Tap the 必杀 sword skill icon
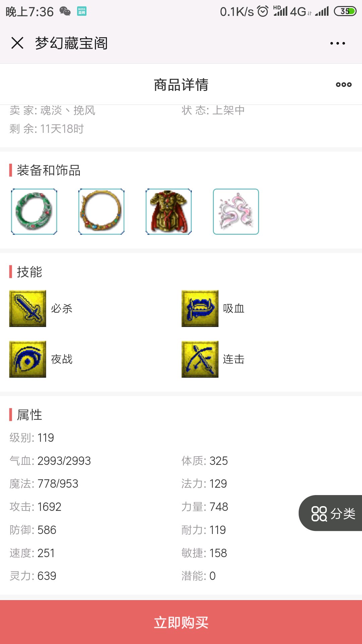Image resolution: width=362 pixels, height=644 pixels. click(x=27, y=309)
